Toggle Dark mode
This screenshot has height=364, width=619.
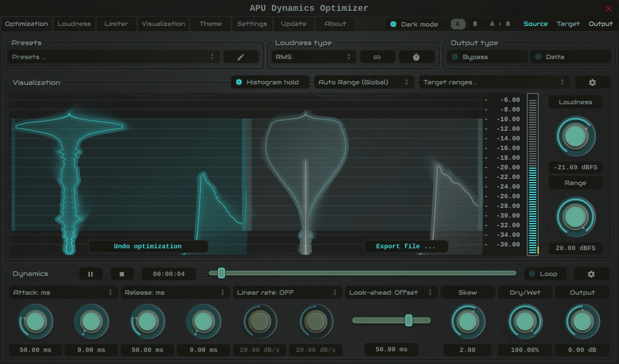click(x=414, y=24)
